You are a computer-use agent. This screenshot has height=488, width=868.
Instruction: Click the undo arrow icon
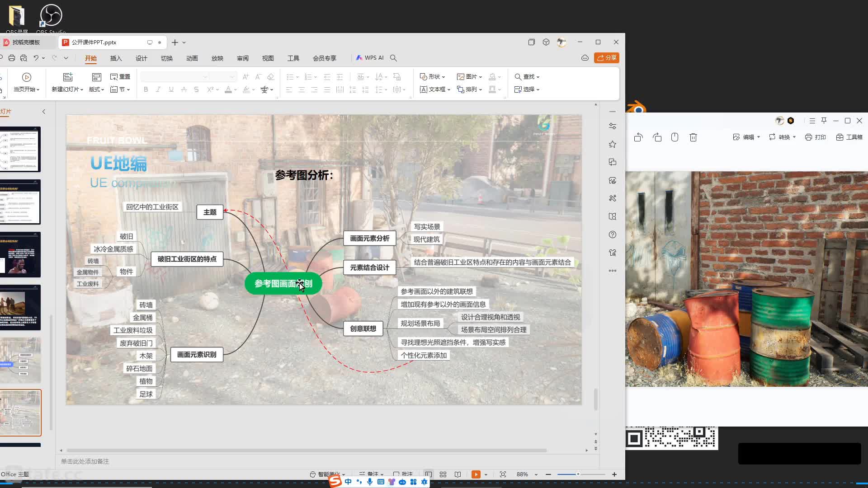click(x=36, y=58)
